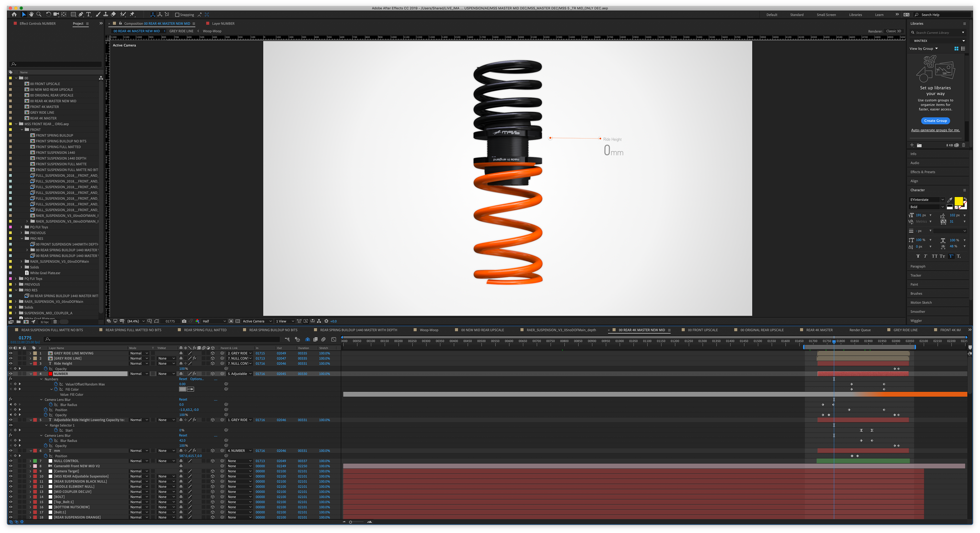Click Auto-generate groups for me link
980x533 pixels.
935,130
